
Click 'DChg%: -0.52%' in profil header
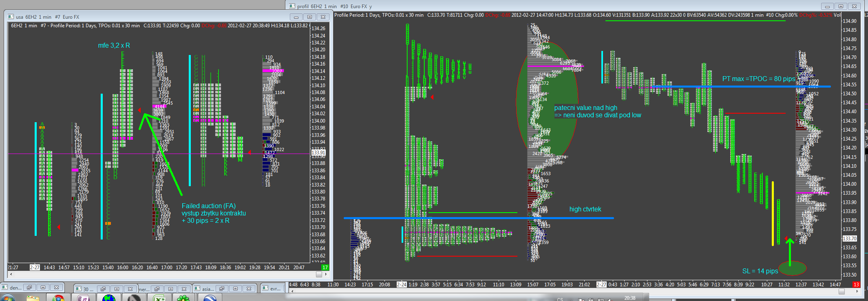pyautogui.click(x=816, y=15)
